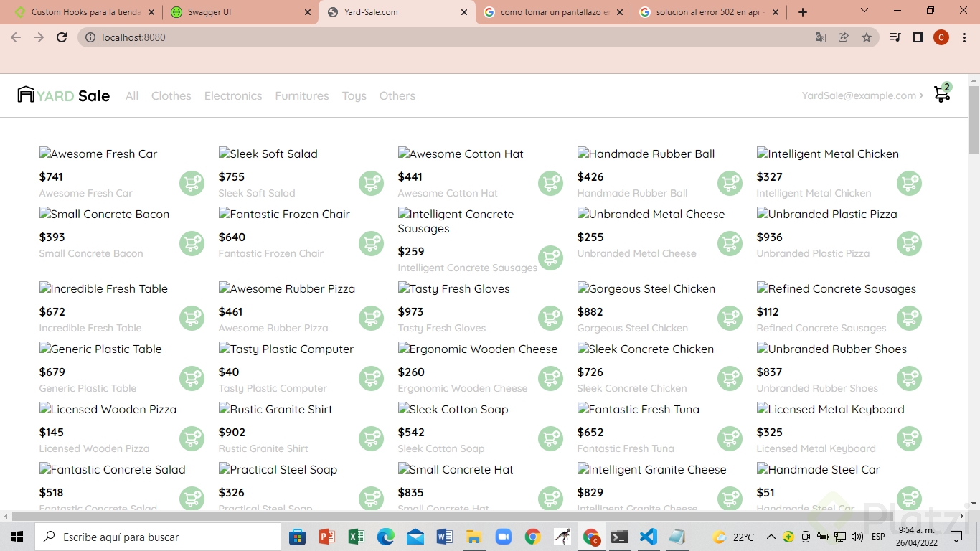980x551 pixels.
Task: Switch to the 'solucion al error 502' tab
Action: coord(708,12)
